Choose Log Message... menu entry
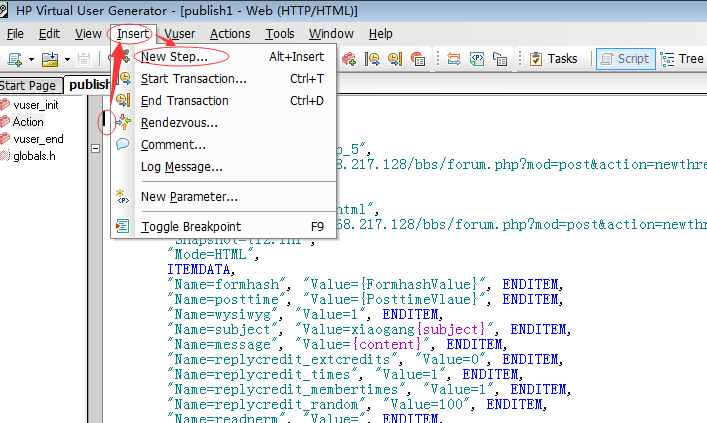 pyautogui.click(x=224, y=167)
